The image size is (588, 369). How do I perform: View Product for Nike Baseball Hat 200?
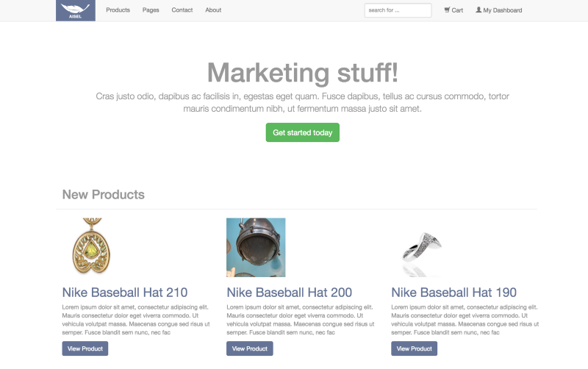pos(250,348)
